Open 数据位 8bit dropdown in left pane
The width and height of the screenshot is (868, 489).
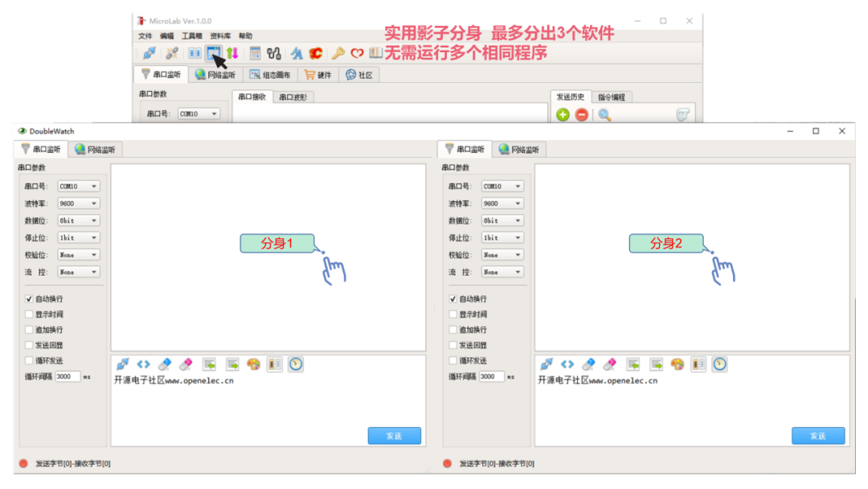click(79, 220)
